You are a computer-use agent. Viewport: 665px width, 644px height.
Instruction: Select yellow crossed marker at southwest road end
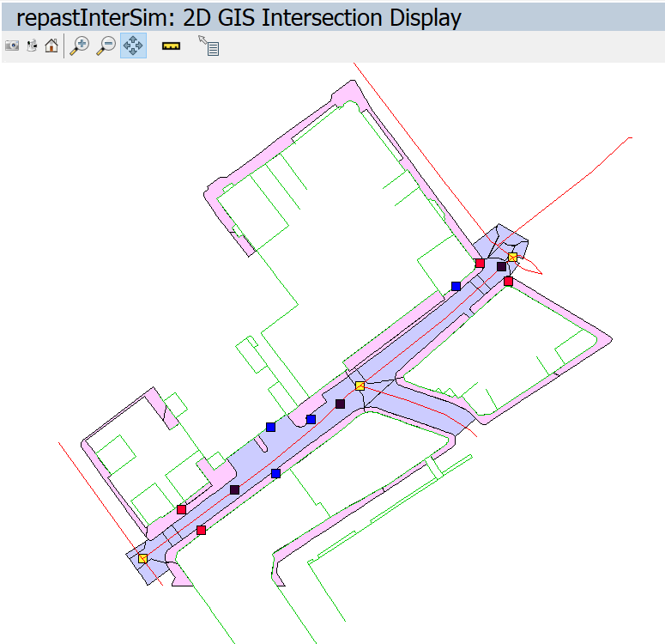tap(143, 559)
